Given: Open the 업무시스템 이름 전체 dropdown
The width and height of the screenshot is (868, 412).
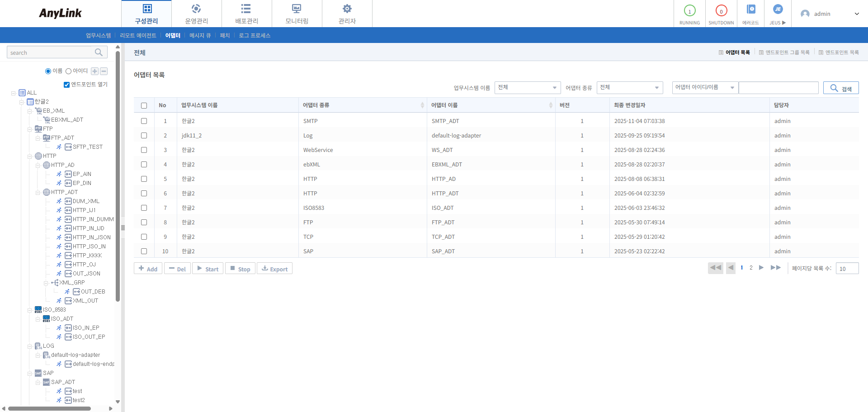Looking at the screenshot, I should point(527,88).
